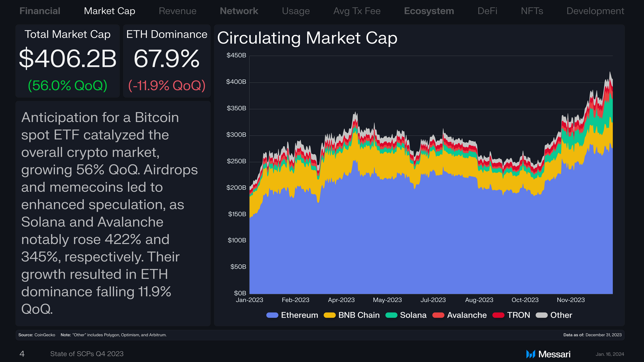Switch to the DeFi tab
The image size is (644, 362).
[487, 11]
